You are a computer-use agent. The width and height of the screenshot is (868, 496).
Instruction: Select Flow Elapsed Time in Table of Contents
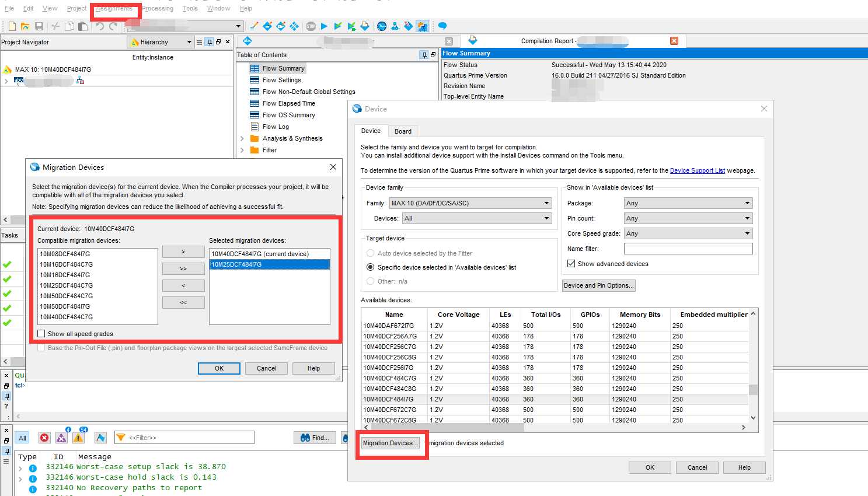pyautogui.click(x=289, y=103)
